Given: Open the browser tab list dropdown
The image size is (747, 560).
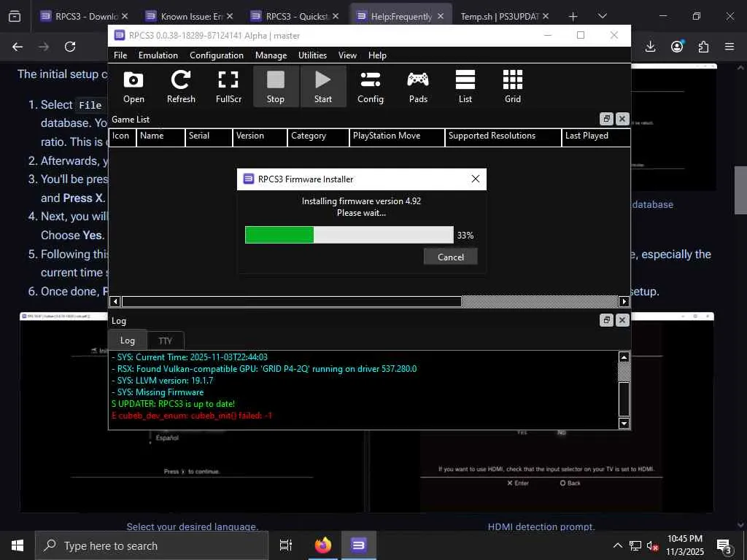Looking at the screenshot, I should click(x=602, y=16).
